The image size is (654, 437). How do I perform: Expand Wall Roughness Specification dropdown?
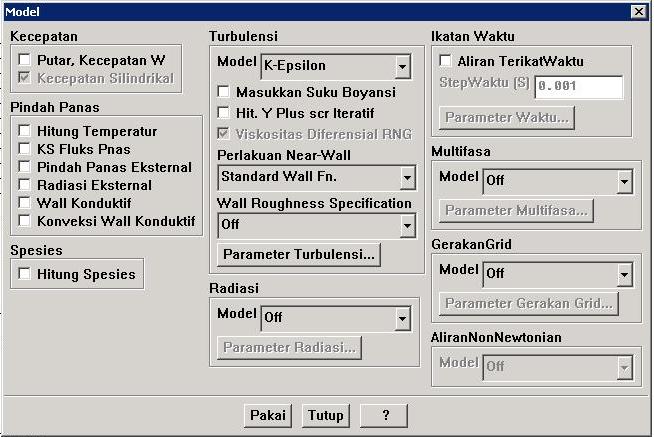click(x=317, y=226)
